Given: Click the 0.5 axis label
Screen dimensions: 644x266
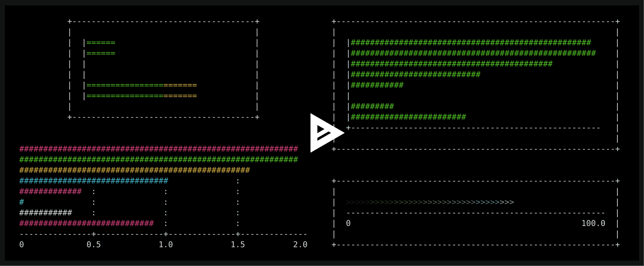Looking at the screenshot, I should tap(94, 245).
